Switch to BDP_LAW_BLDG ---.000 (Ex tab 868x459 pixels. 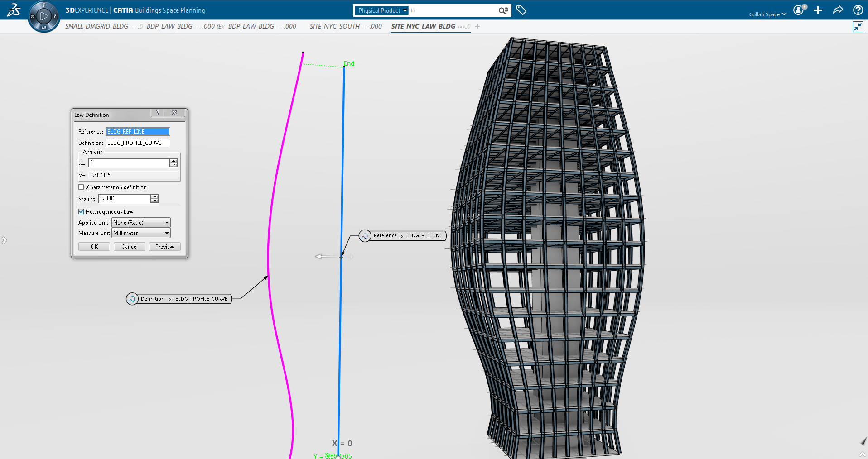pos(186,26)
